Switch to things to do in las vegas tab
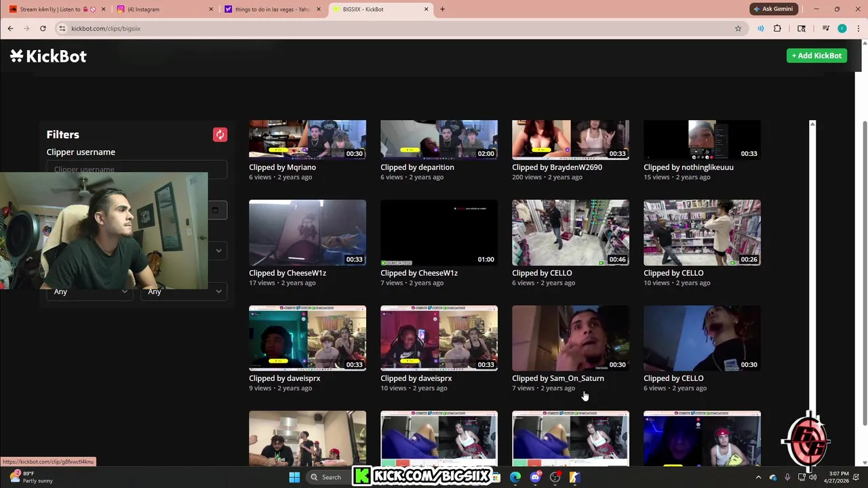Viewport: 868px width, 488px height. [271, 9]
